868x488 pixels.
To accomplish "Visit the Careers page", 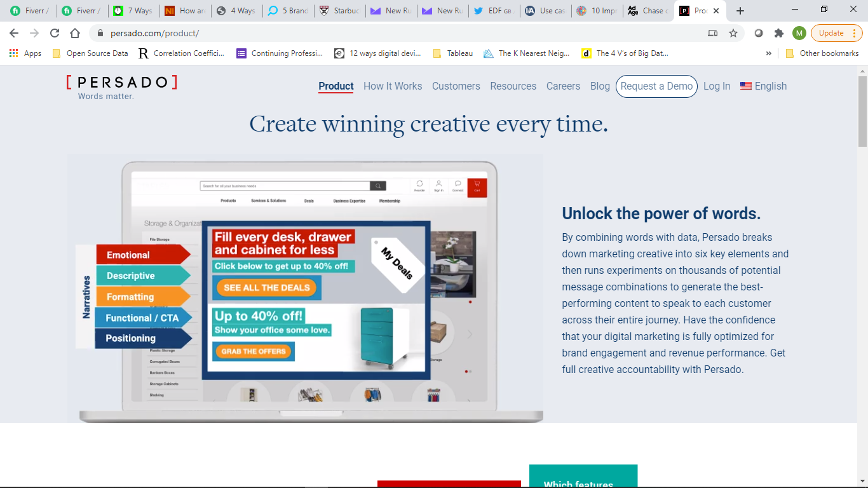I will point(563,86).
